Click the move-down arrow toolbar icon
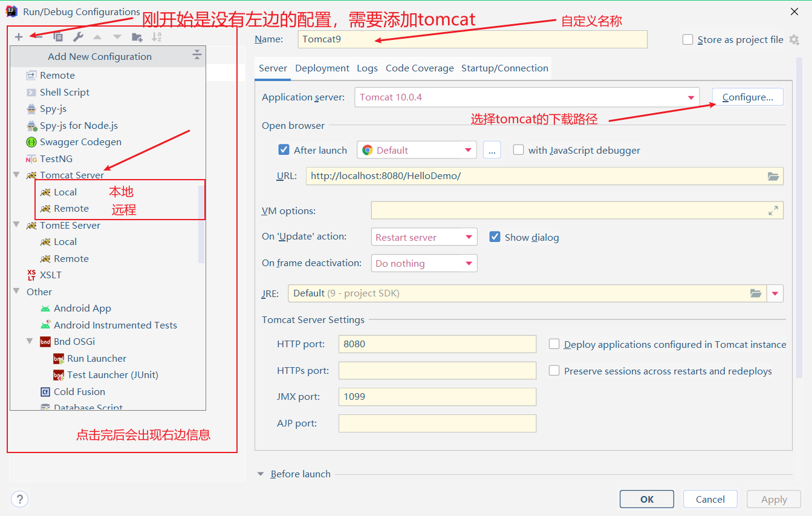812x516 pixels. coord(117,37)
